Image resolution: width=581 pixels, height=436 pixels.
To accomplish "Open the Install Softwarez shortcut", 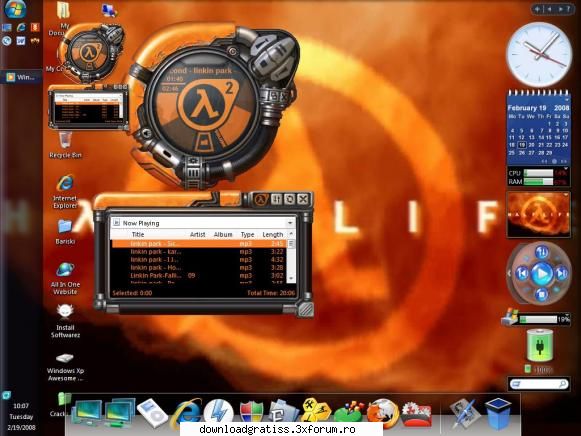I will [65, 311].
